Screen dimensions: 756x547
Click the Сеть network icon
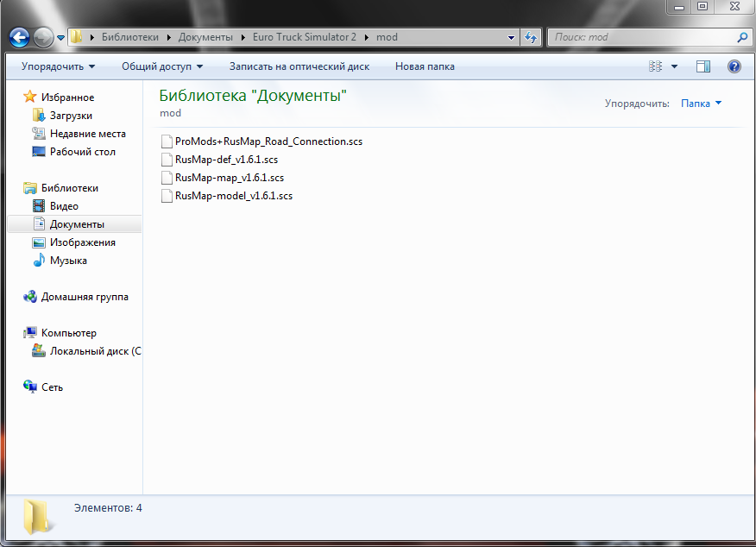(x=30, y=387)
